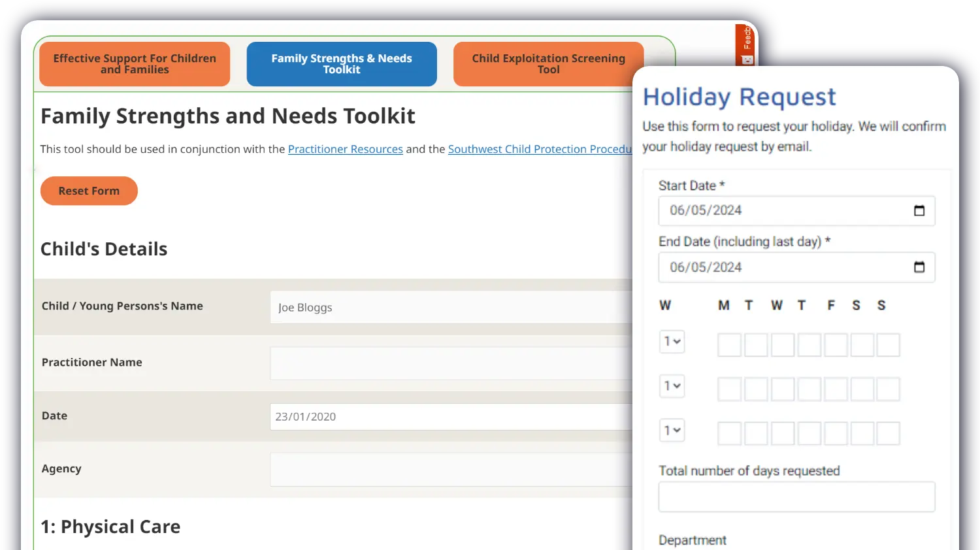Expand the first week number dropdown
This screenshot has width=980, height=550.
672,342
